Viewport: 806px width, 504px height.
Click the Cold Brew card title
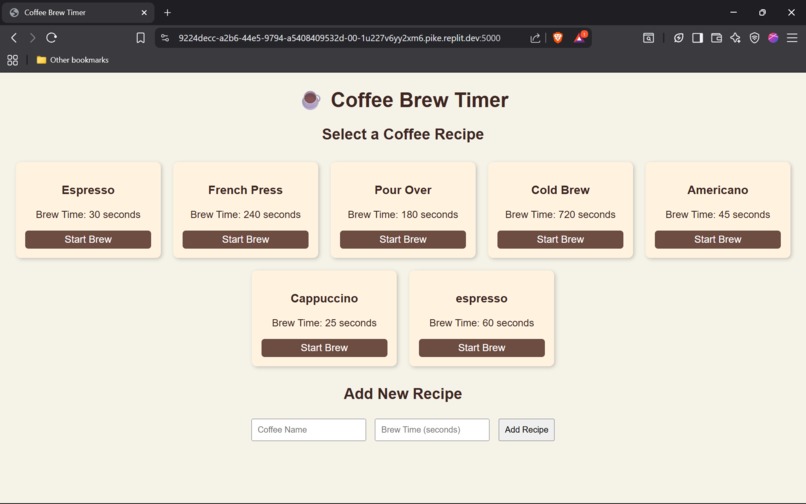tap(560, 190)
